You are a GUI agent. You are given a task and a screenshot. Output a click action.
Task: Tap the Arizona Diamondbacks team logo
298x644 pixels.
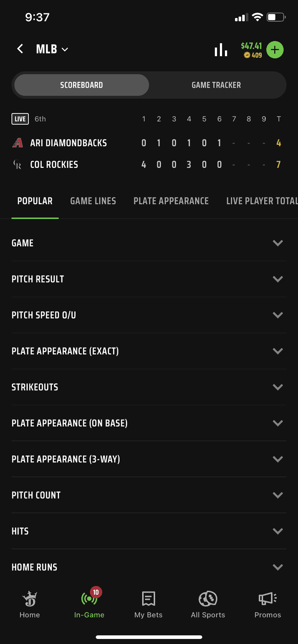pyautogui.click(x=17, y=143)
